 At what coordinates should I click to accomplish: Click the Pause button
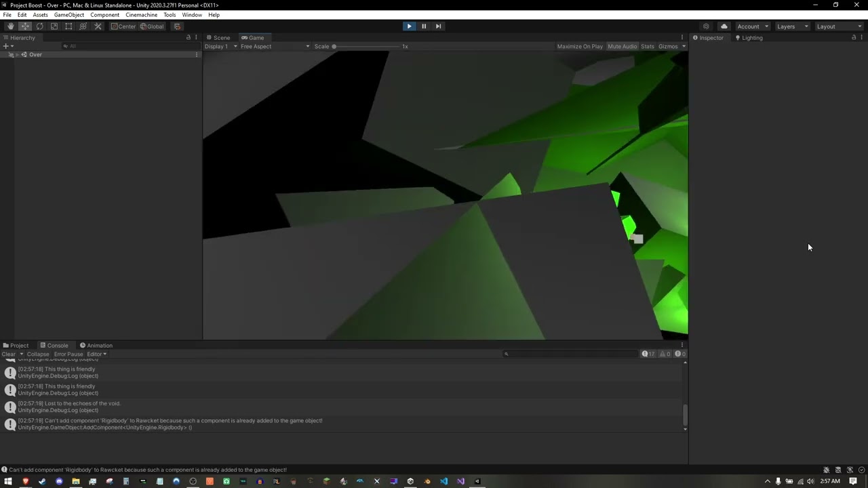[424, 26]
